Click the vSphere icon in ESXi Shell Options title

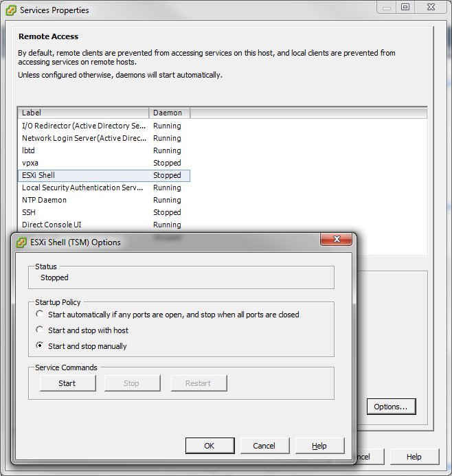pyautogui.click(x=21, y=242)
